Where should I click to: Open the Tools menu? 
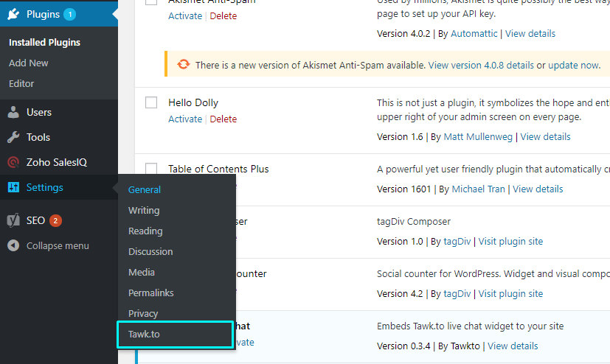[x=59, y=137]
